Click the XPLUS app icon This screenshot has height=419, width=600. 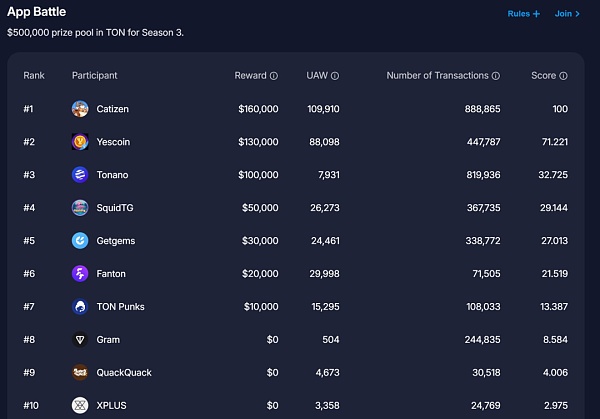pos(80,405)
